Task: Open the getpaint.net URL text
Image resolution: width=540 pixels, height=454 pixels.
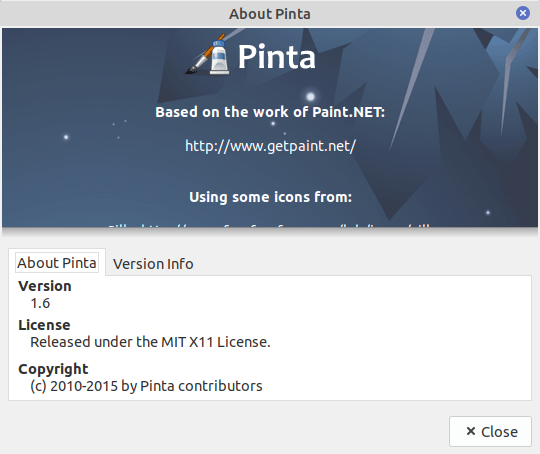Action: coord(270,146)
